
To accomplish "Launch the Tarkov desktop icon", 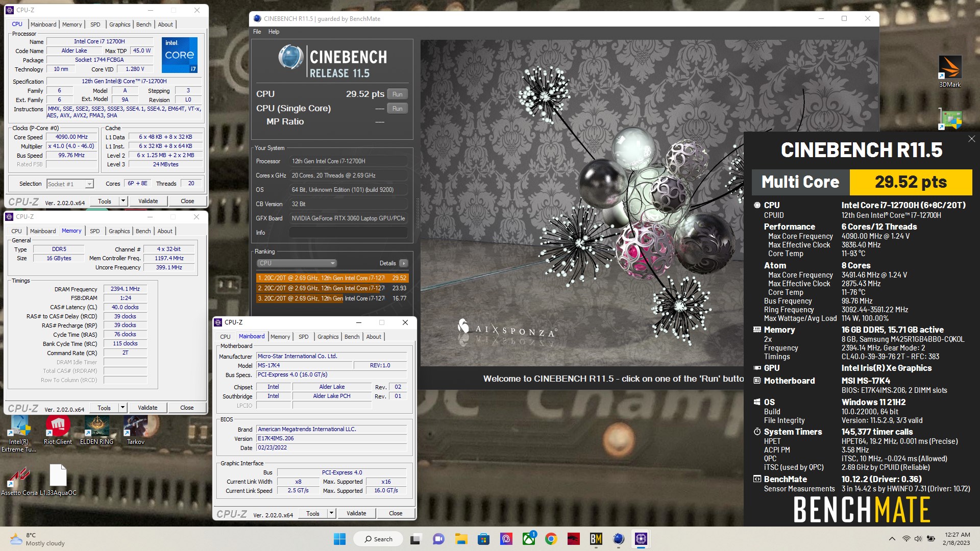I will 135,430.
